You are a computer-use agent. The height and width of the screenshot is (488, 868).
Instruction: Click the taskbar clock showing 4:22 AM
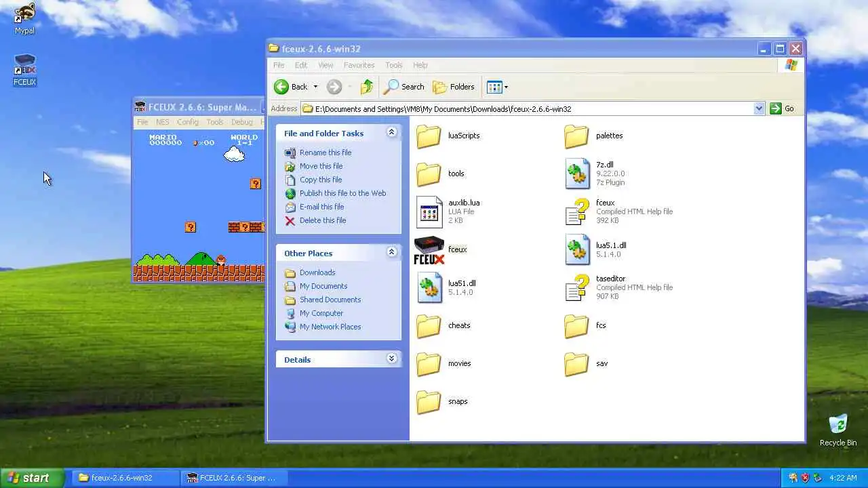pos(843,478)
